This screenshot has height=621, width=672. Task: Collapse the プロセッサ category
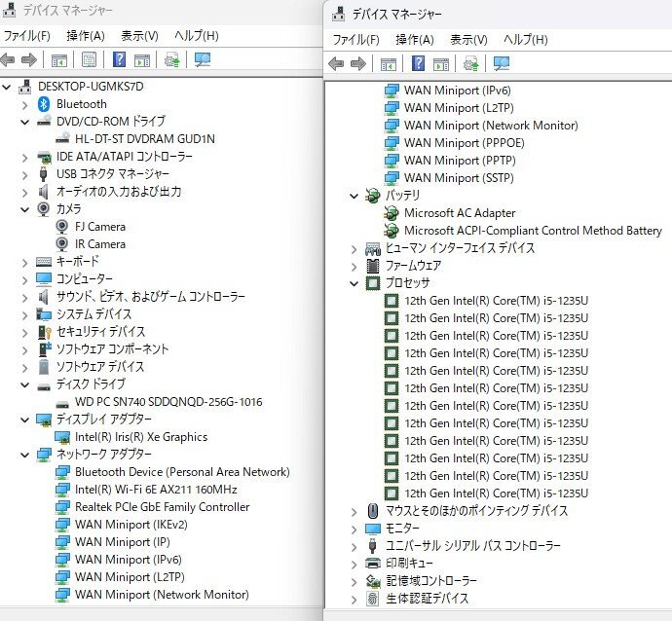[x=354, y=283]
